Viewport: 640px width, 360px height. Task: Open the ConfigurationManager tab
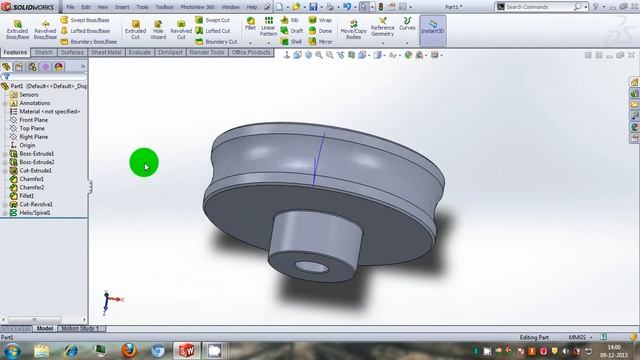(32, 67)
